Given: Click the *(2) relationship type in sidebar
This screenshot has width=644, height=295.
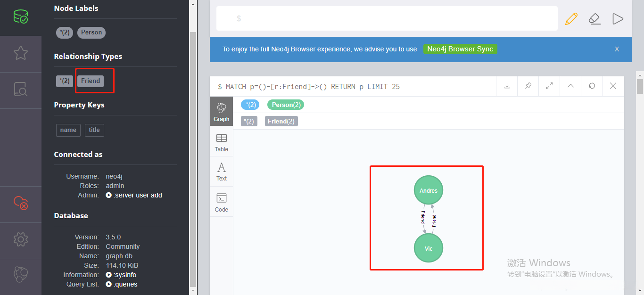Looking at the screenshot, I should [65, 81].
